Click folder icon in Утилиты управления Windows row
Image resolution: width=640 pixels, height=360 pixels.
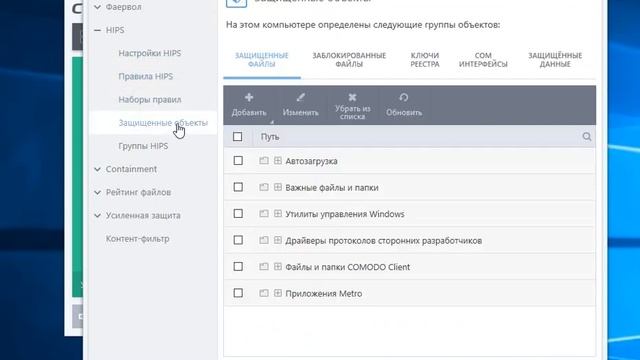click(x=264, y=214)
